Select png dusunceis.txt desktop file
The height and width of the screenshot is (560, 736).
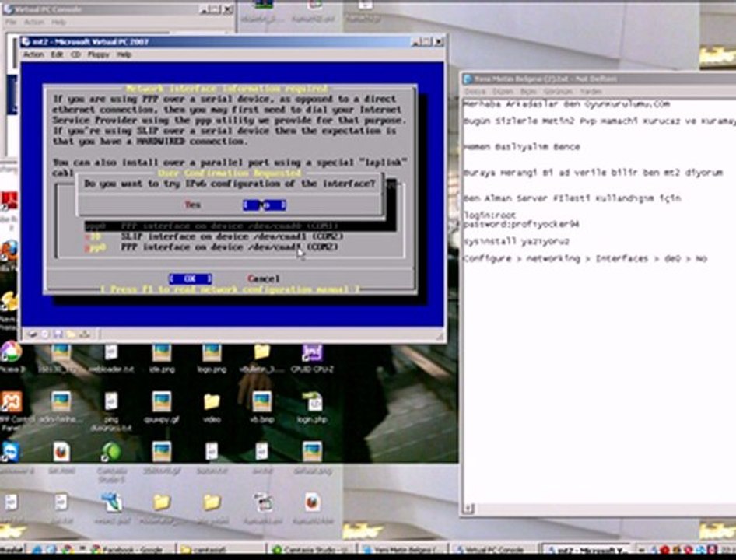coord(111,412)
